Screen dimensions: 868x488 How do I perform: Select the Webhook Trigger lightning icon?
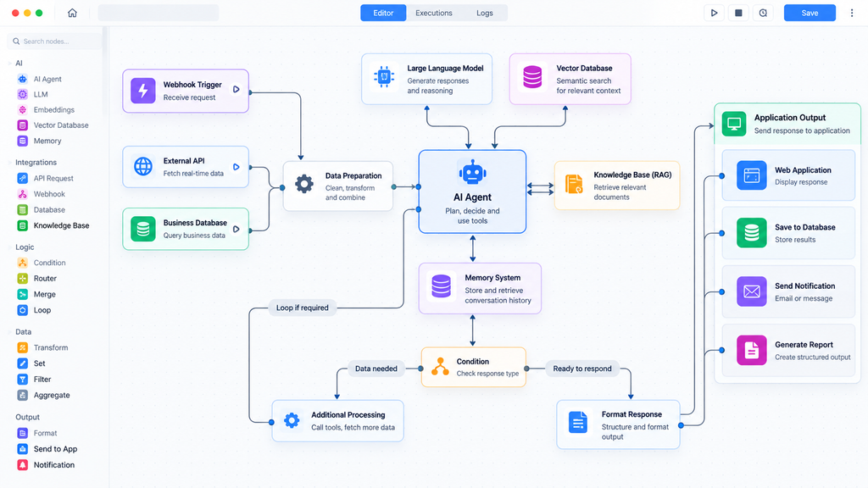(x=142, y=91)
